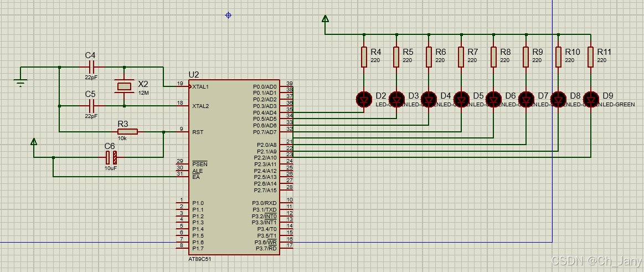This screenshot has width=644, height=272.
Task: Click the AT89C51 part name text
Action: 200,259
